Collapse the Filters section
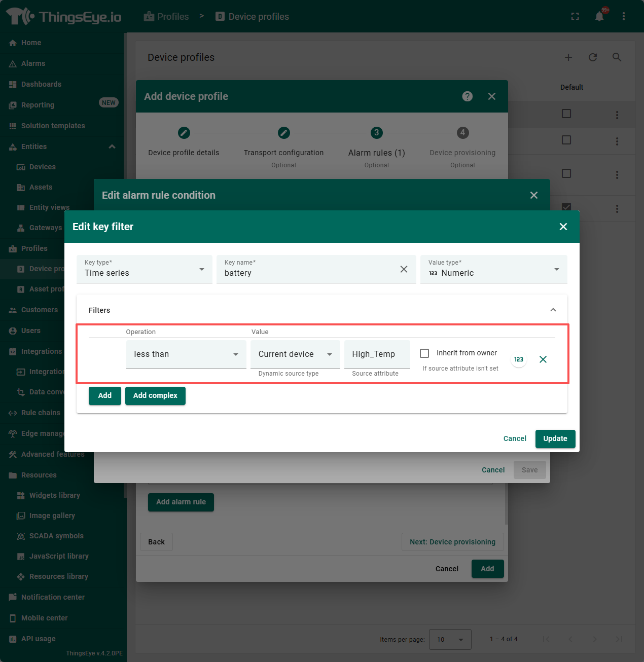Screen dimensions: 644x662 click(553, 310)
